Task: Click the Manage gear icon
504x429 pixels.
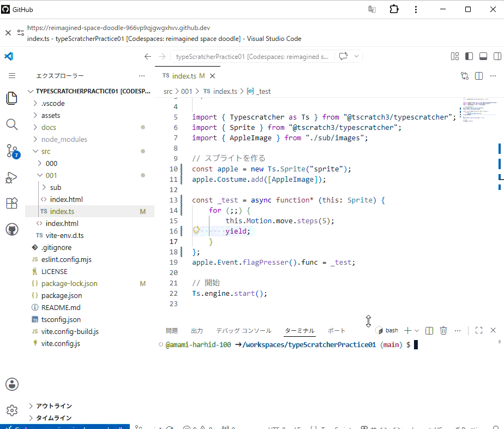Action: click(x=12, y=410)
